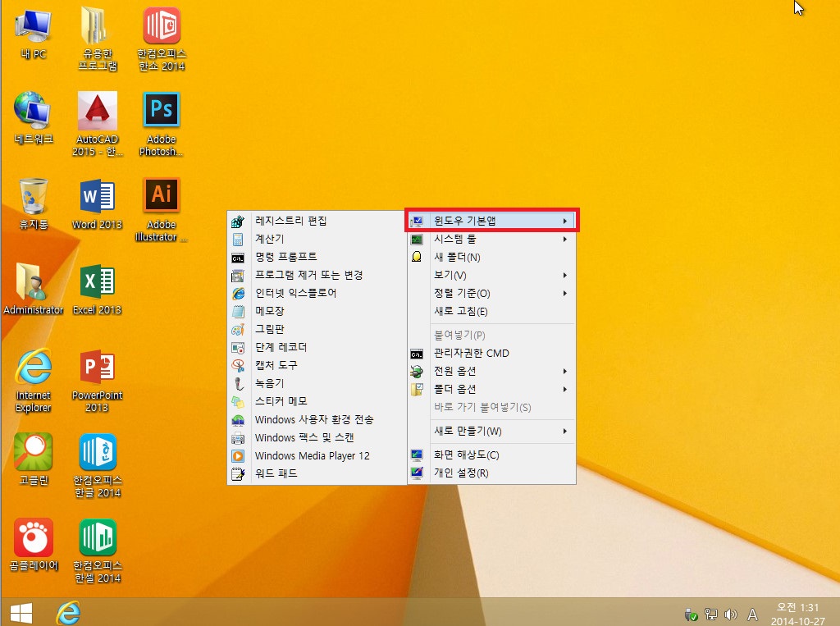This screenshot has width=840, height=626.
Task: Open 명령 프롬프트 from the submenu
Action: [317, 258]
